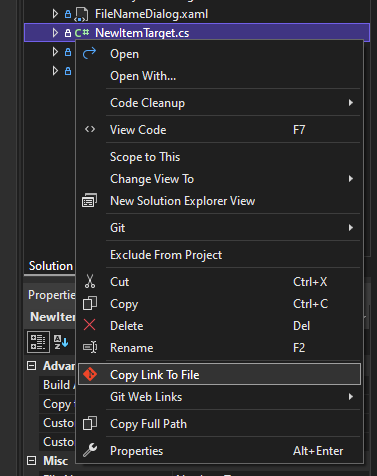Open the Change View To submenu

[x=219, y=179]
